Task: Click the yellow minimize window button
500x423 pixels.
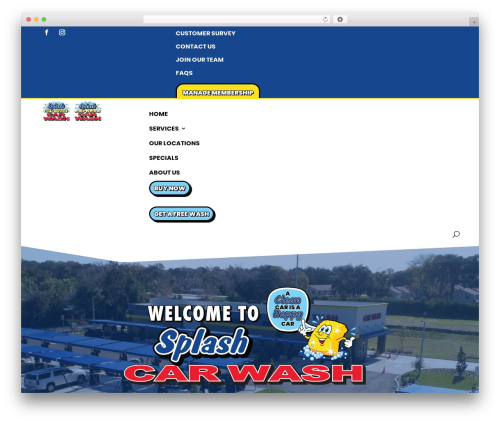Action: [x=36, y=19]
